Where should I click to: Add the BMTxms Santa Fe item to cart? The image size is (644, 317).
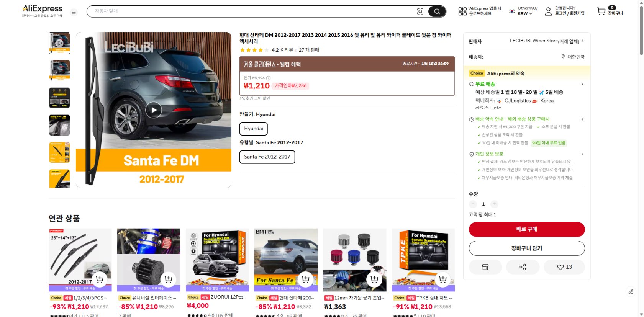tap(305, 279)
